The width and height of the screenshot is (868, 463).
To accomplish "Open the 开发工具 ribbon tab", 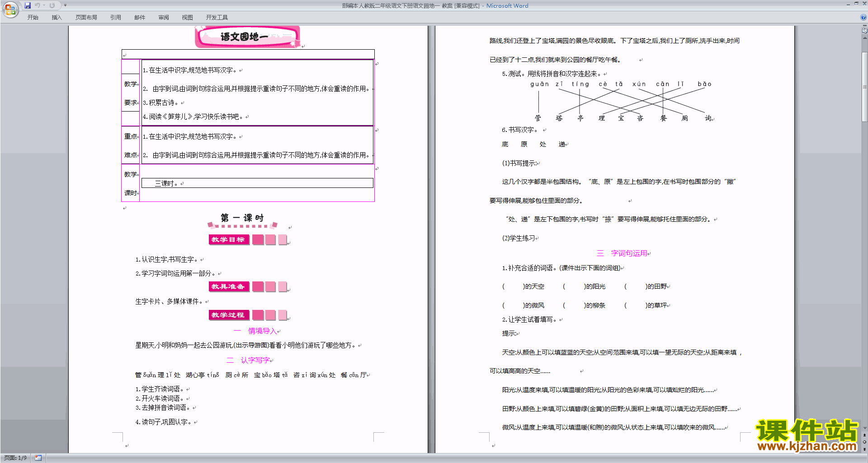I will tap(217, 18).
